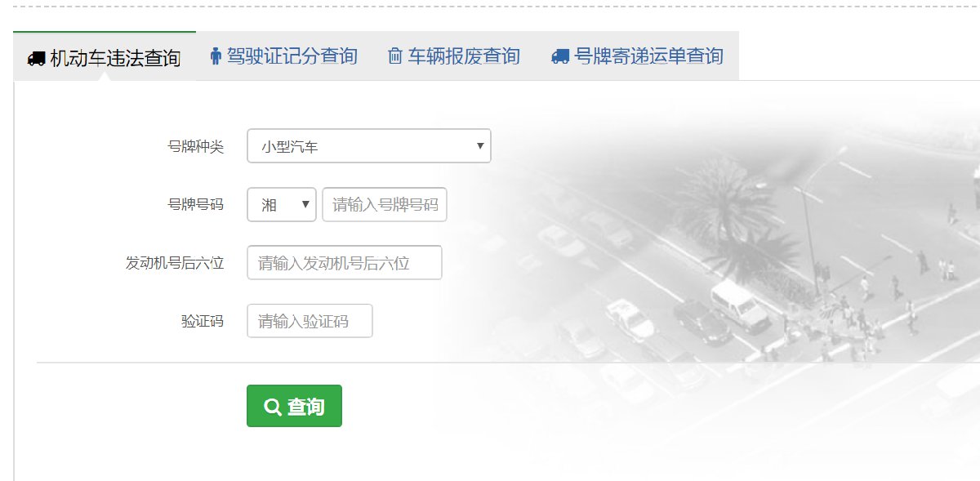Image resolution: width=980 pixels, height=481 pixels.
Task: Open the 号牌种类 dropdown showing 小型汽车
Action: pyautogui.click(x=367, y=146)
